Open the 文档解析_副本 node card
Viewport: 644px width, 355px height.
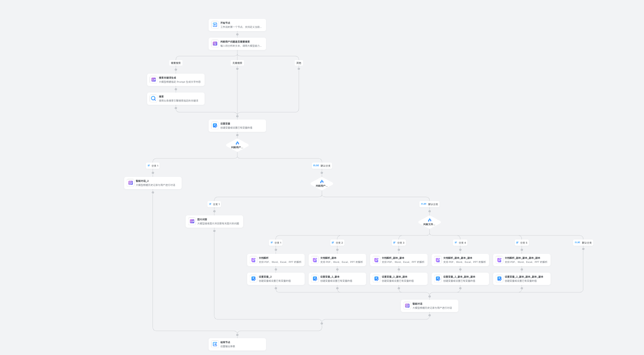(337, 260)
